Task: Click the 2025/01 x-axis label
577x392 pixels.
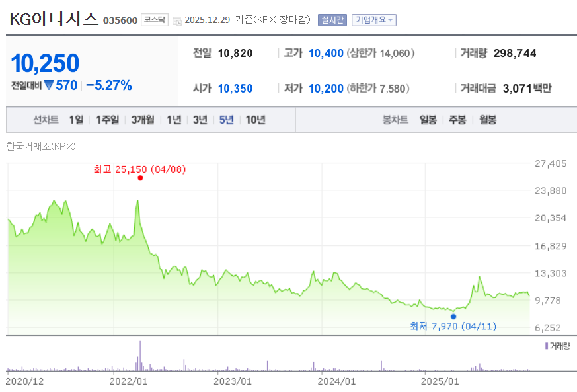Action: [x=440, y=381]
